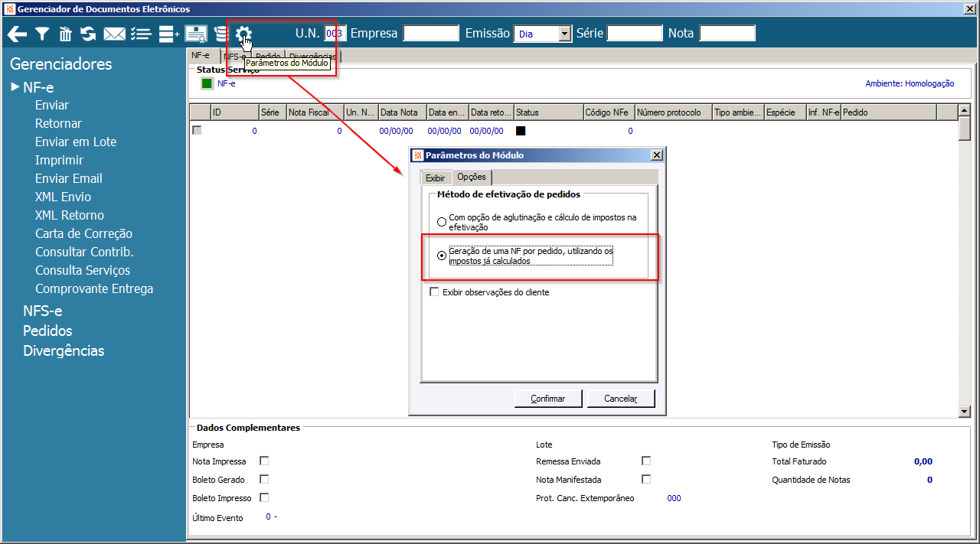
Task: Open Consulta Serviços in sidebar
Action: click(x=83, y=270)
